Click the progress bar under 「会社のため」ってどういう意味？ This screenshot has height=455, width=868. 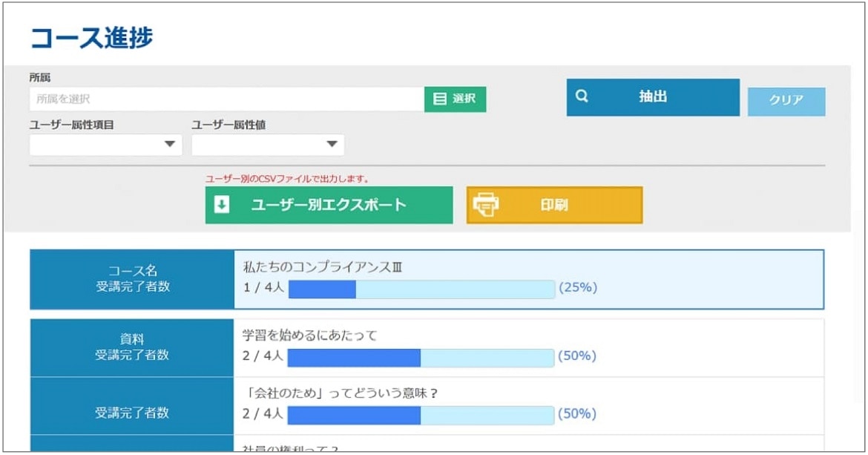tap(421, 414)
